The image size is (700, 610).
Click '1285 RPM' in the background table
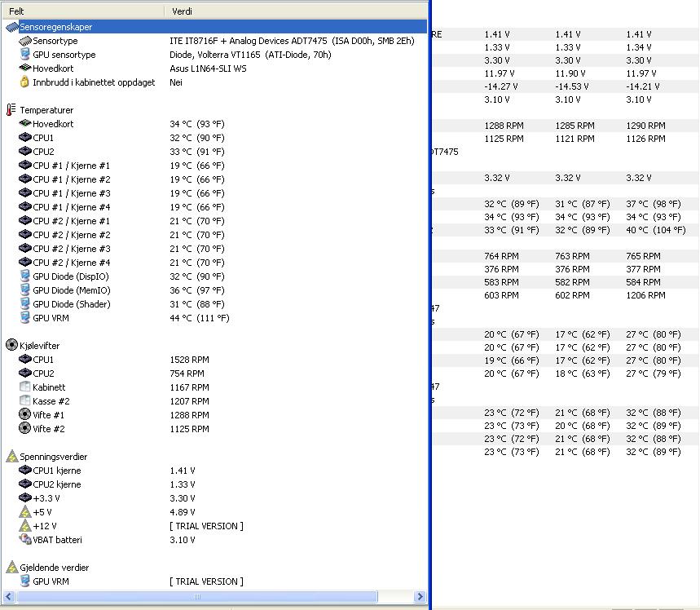pos(575,126)
